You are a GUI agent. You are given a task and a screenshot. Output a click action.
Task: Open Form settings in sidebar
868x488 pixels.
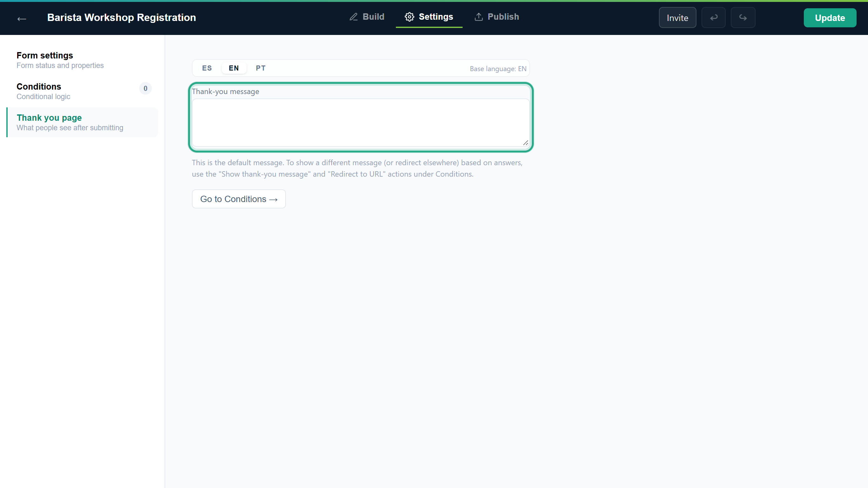[x=82, y=60]
